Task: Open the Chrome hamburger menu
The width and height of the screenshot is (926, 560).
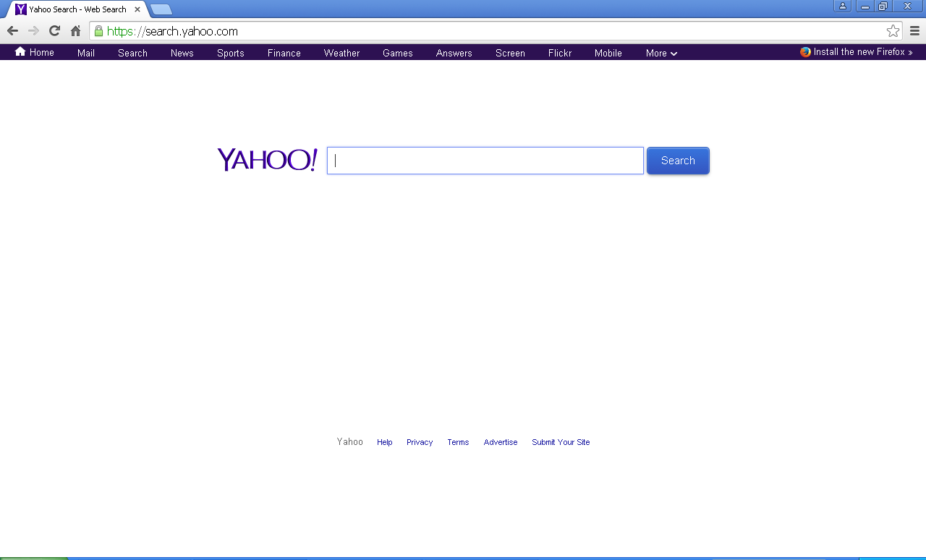Action: coord(914,31)
